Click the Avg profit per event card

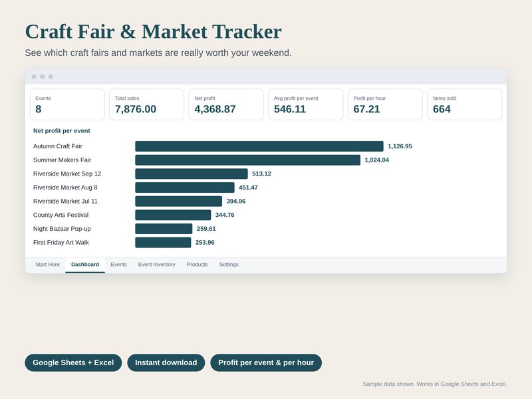pos(306,104)
